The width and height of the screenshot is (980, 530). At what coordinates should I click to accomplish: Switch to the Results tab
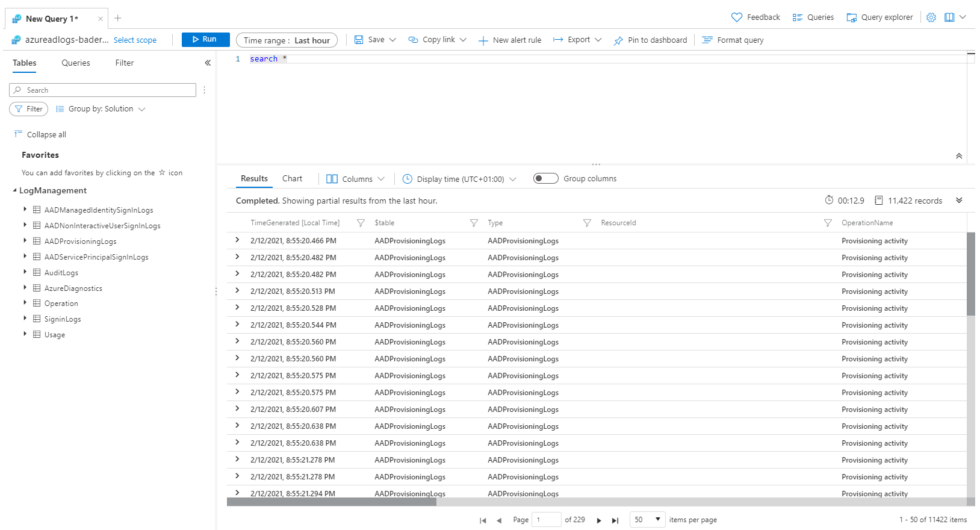pyautogui.click(x=254, y=178)
